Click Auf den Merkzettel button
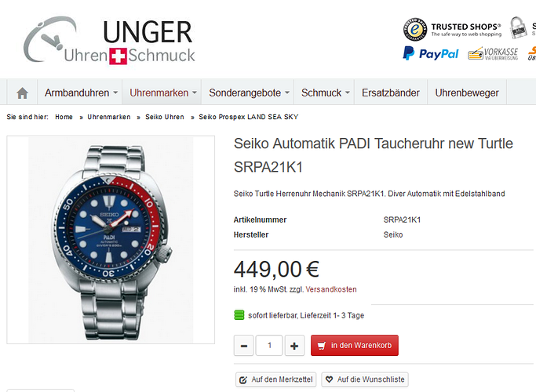Screen dimensions: 536x392 tap(276, 379)
